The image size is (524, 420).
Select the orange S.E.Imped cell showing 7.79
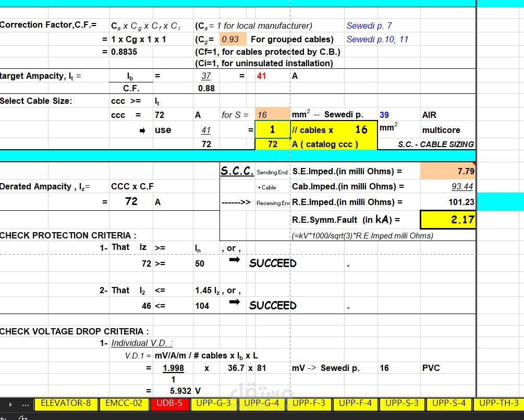click(x=449, y=171)
